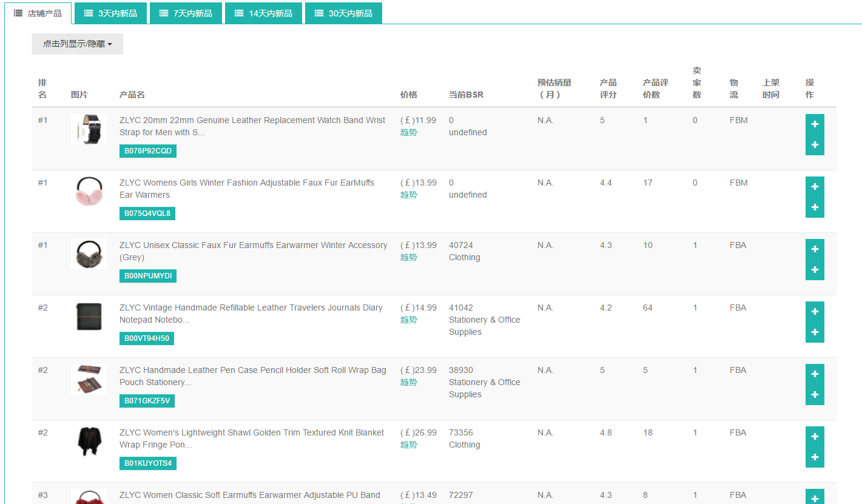Click the 价格 column header
Viewport: 862px width, 504px height.
click(x=409, y=95)
